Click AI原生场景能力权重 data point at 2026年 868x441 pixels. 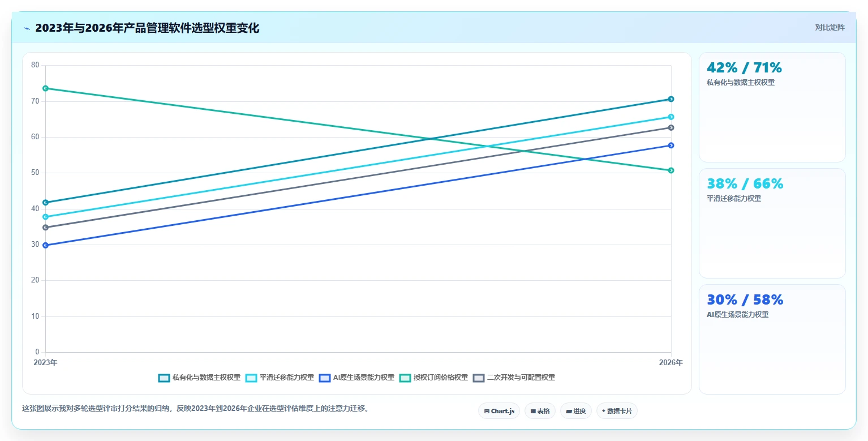tap(671, 145)
